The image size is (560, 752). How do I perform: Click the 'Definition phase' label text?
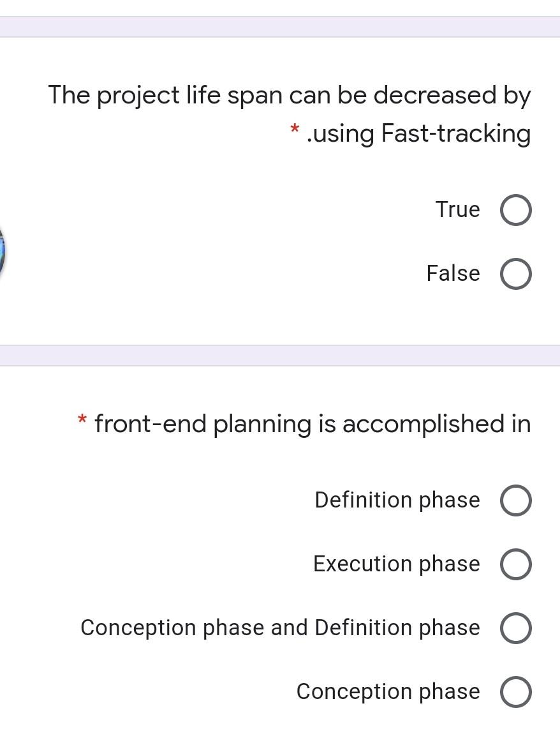[397, 500]
